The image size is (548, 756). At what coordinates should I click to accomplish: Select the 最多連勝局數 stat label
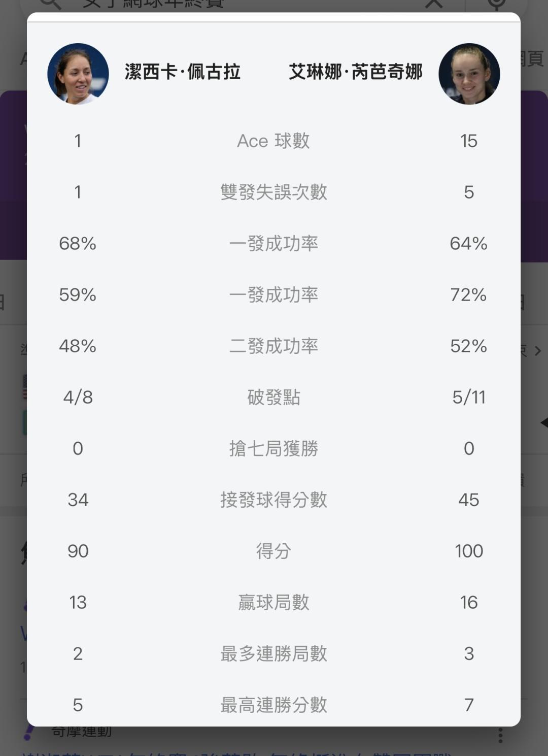pyautogui.click(x=273, y=654)
